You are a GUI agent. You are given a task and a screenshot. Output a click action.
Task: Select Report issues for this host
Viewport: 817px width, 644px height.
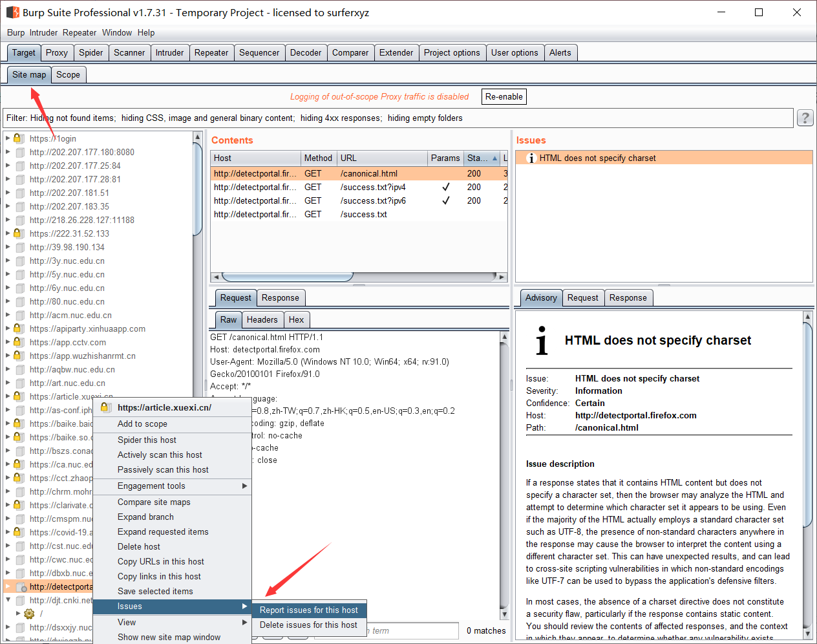309,610
